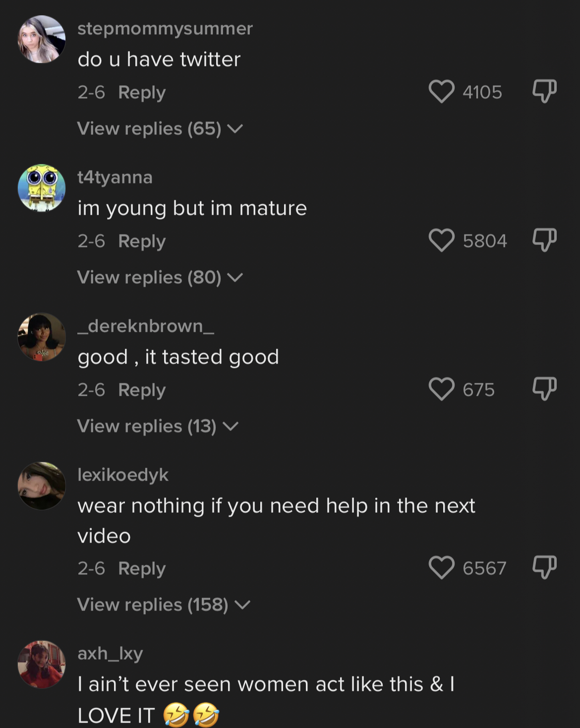Tap lexikoedyk's profile avatar

42,485
